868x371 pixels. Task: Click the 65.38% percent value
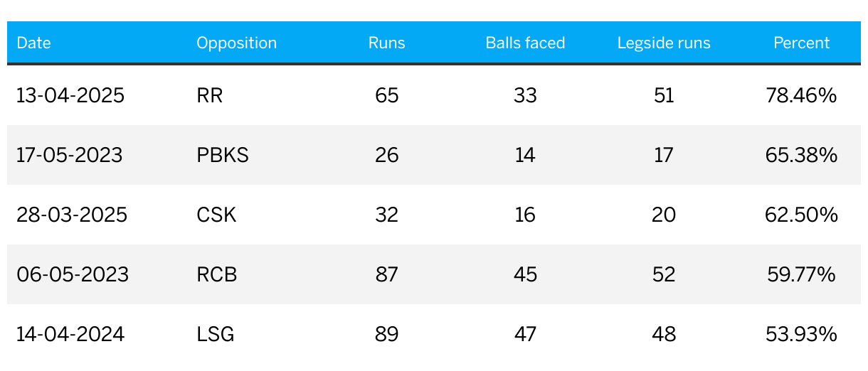point(801,155)
